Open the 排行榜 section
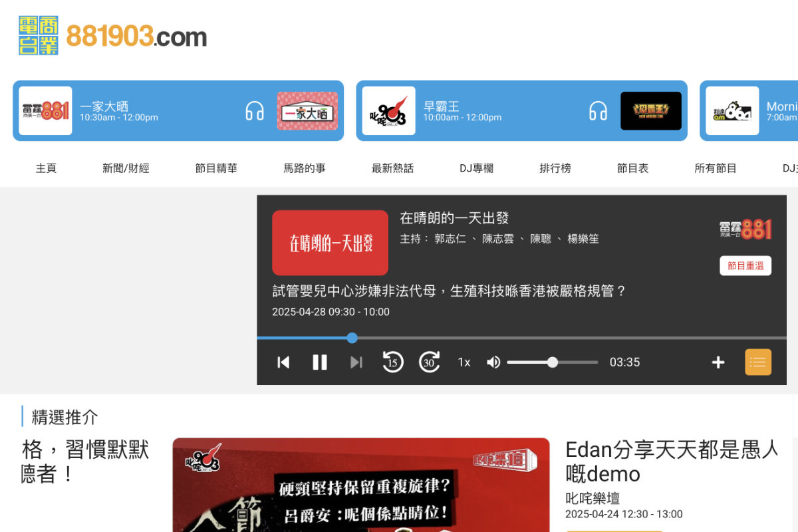Image resolution: width=798 pixels, height=532 pixels. pyautogui.click(x=555, y=168)
